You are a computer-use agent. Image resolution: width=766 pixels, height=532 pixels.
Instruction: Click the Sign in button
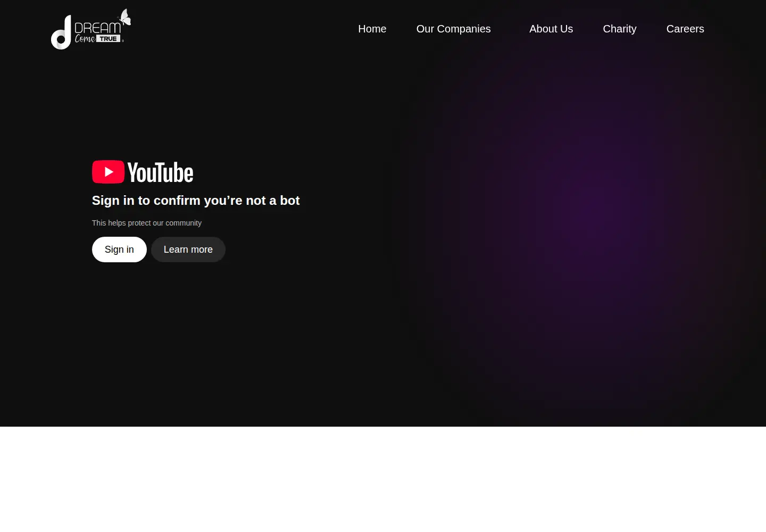(119, 250)
